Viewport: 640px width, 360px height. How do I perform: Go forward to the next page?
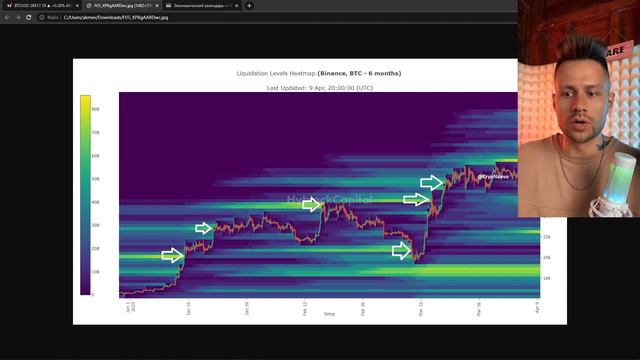tap(18, 18)
